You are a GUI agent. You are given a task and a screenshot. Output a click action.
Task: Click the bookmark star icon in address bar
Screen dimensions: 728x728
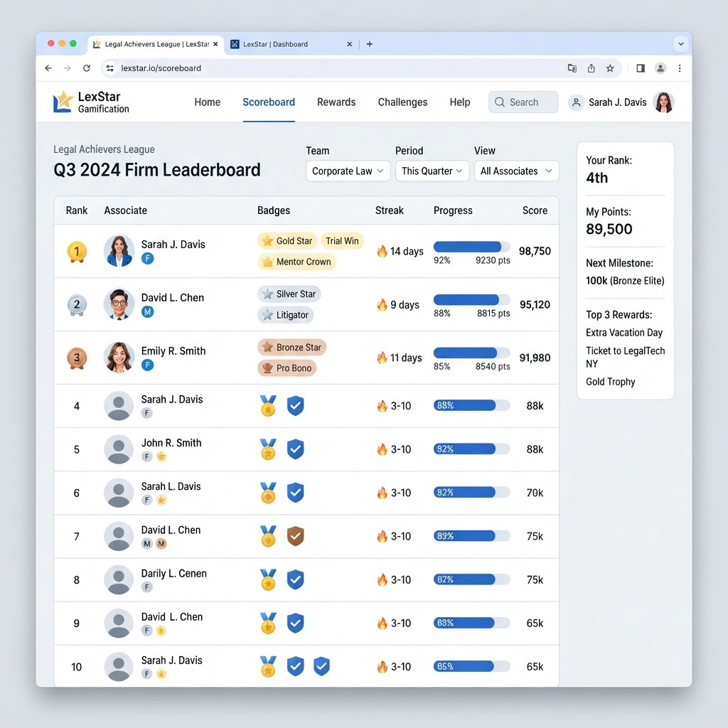(x=609, y=68)
